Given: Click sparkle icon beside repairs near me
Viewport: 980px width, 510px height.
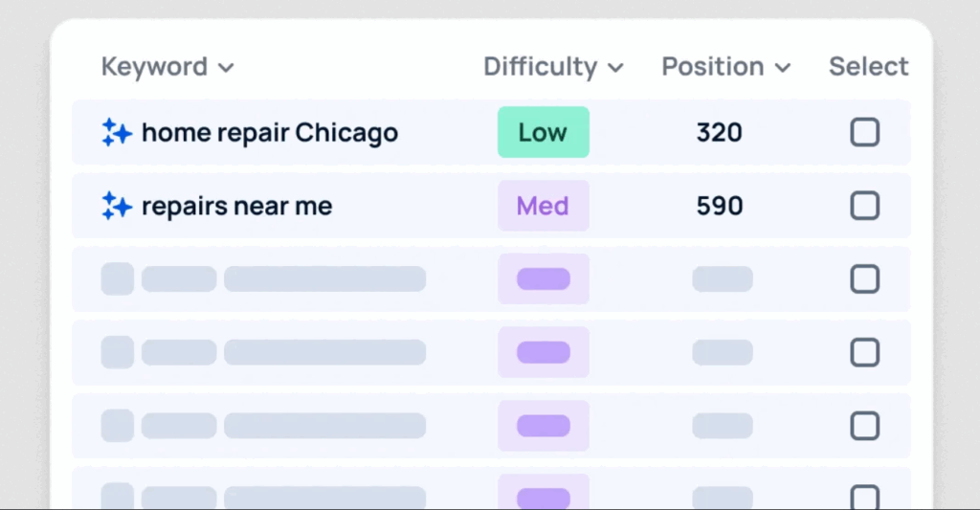Looking at the screenshot, I should coord(117,206).
